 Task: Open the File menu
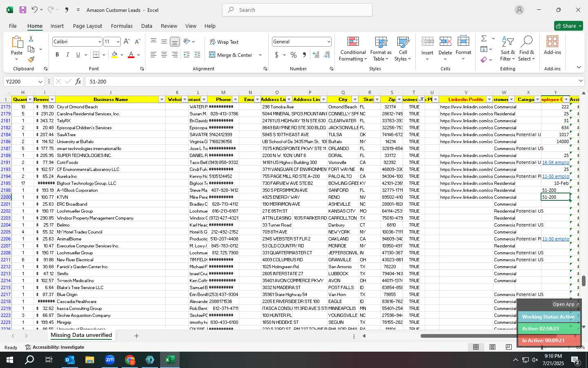13,26
